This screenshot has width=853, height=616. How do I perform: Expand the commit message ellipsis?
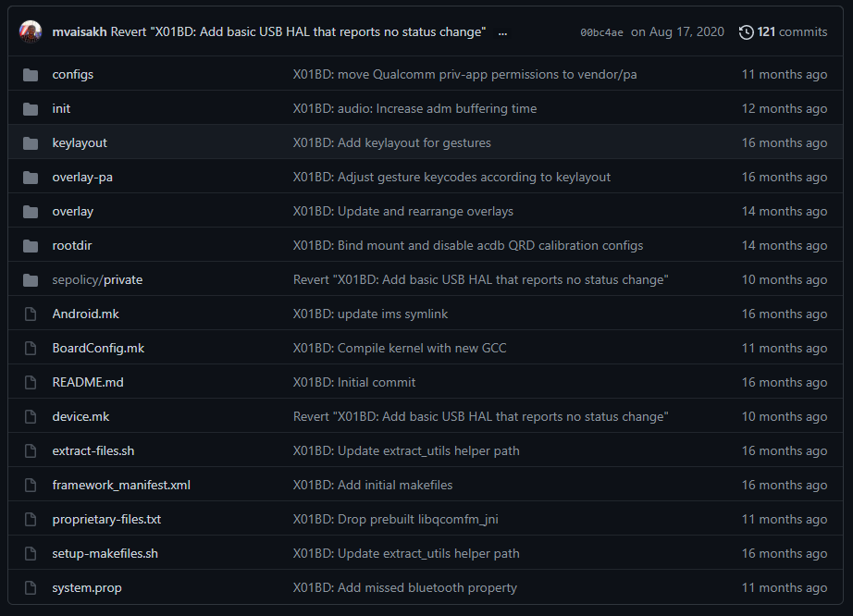(x=502, y=32)
